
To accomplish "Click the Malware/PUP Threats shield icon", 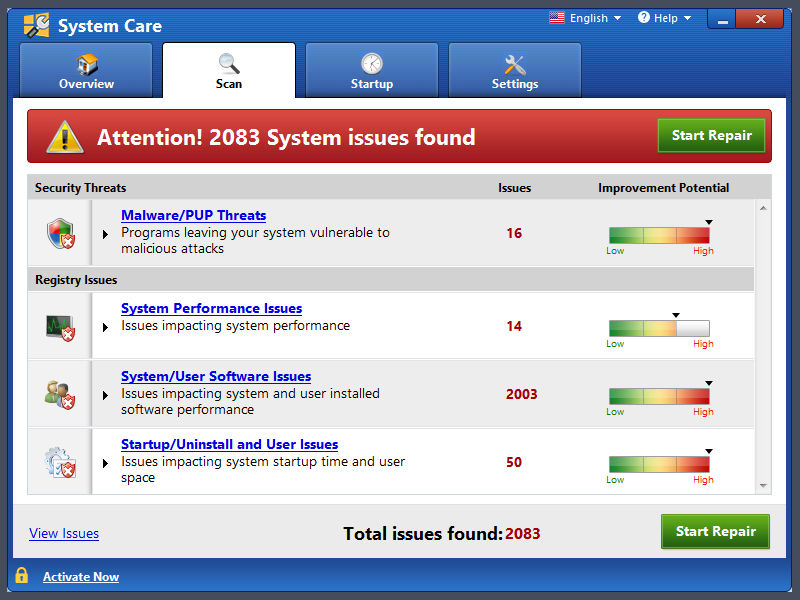I will coord(60,234).
